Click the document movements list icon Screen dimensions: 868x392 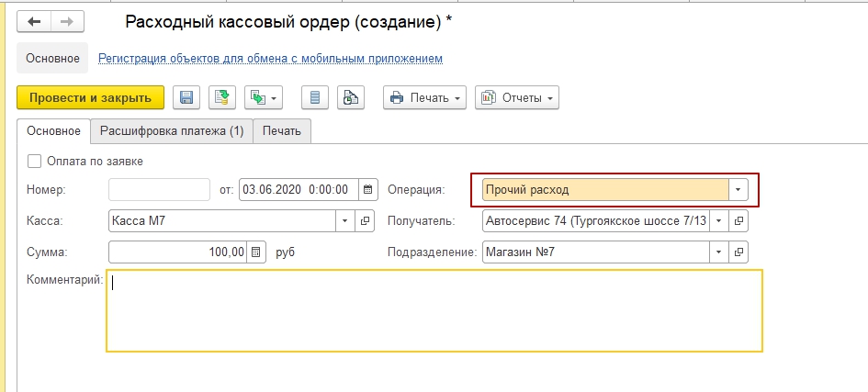coord(316,98)
